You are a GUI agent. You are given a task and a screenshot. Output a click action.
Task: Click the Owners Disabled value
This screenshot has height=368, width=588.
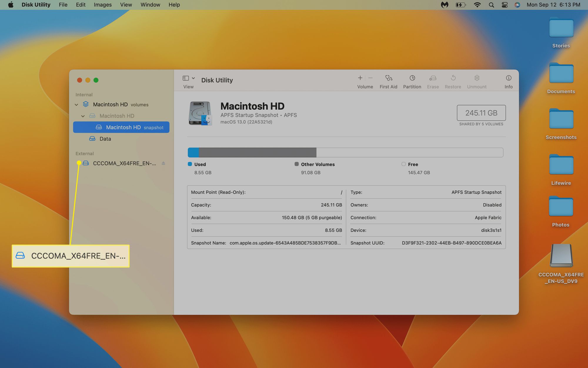click(492, 205)
